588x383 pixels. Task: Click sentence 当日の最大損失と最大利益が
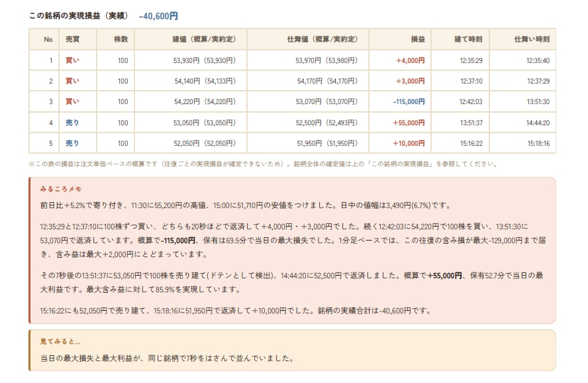tap(167, 358)
